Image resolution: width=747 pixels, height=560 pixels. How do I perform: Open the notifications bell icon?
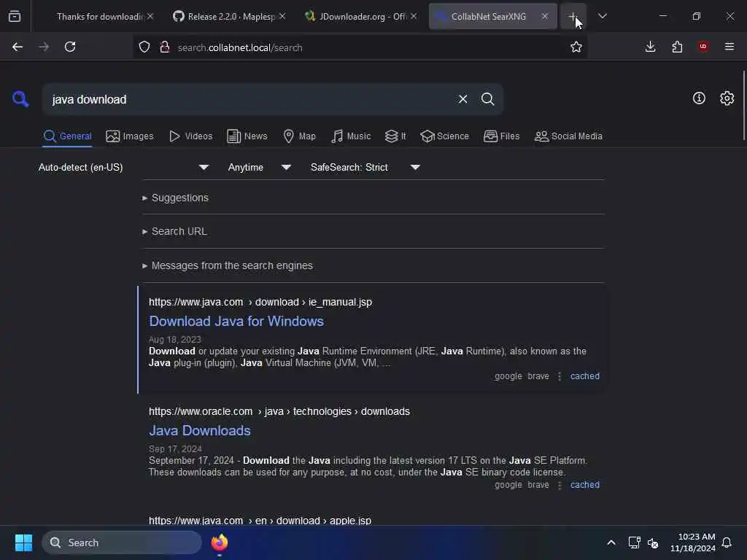tap(727, 542)
